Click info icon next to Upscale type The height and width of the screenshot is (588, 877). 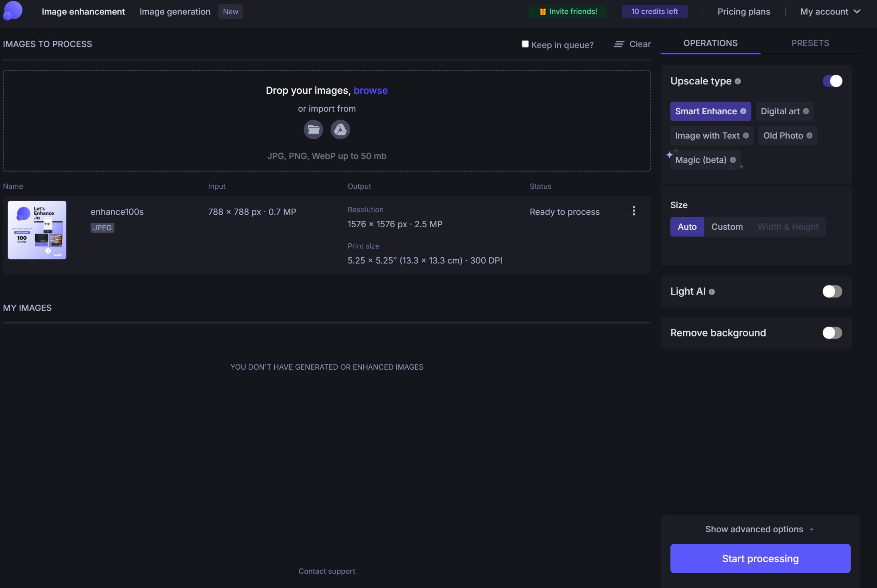(738, 81)
